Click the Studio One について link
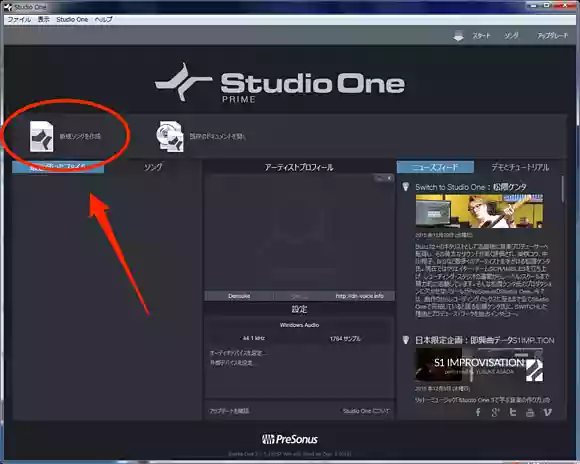This screenshot has width=580, height=464. [366, 411]
